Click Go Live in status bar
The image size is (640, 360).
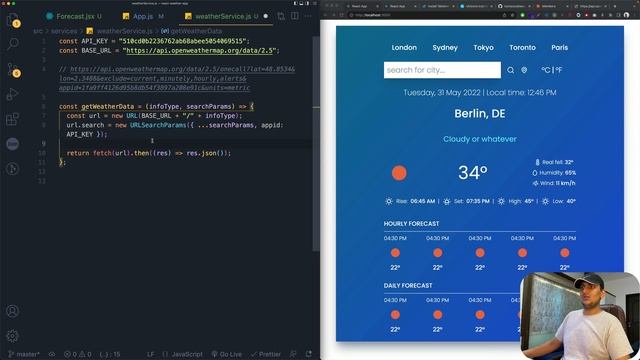[x=227, y=354]
